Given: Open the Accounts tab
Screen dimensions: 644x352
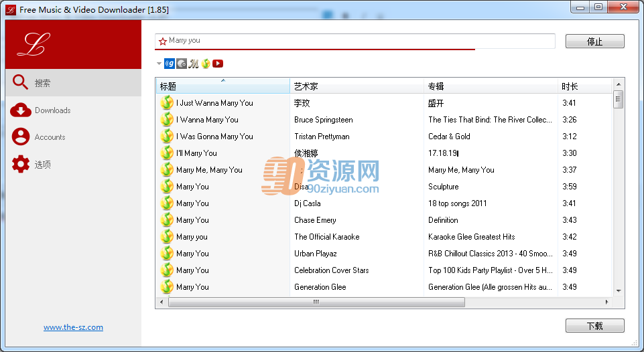Looking at the screenshot, I should point(74,137).
